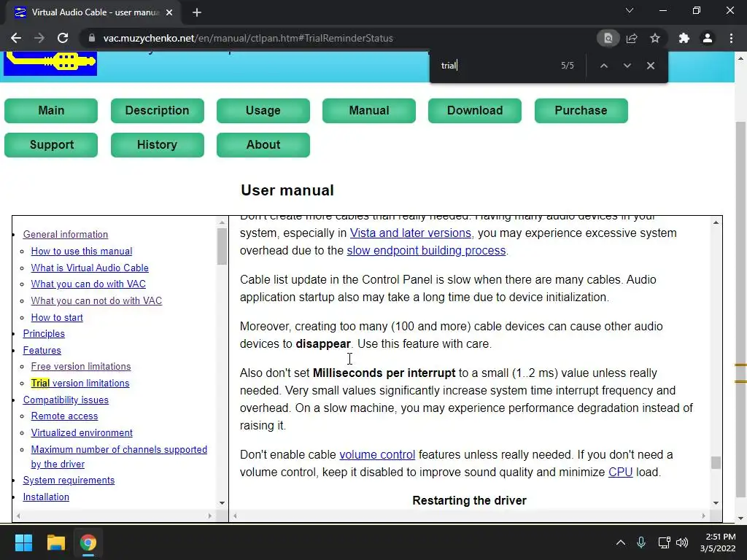Show hidden system tray icons
Image resolution: width=747 pixels, height=560 pixels.
tap(620, 542)
